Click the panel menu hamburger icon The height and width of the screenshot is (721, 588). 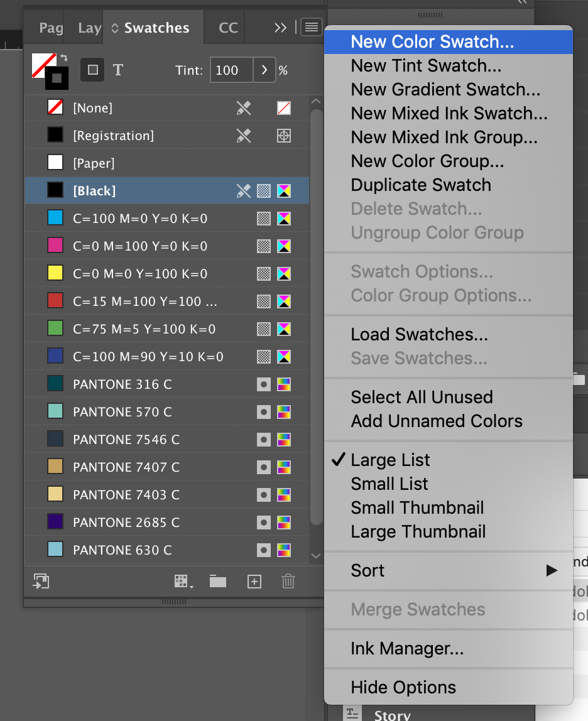312,27
